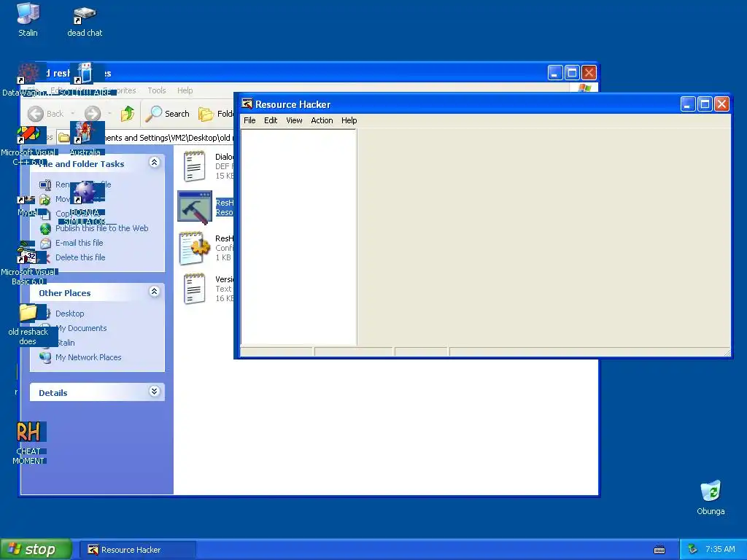Close the Resource Hacker window
This screenshot has width=747, height=560.
pos(721,104)
